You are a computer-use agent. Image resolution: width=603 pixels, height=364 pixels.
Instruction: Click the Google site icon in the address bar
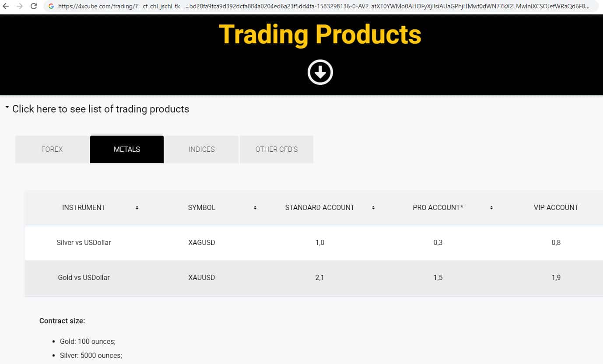pyautogui.click(x=51, y=7)
